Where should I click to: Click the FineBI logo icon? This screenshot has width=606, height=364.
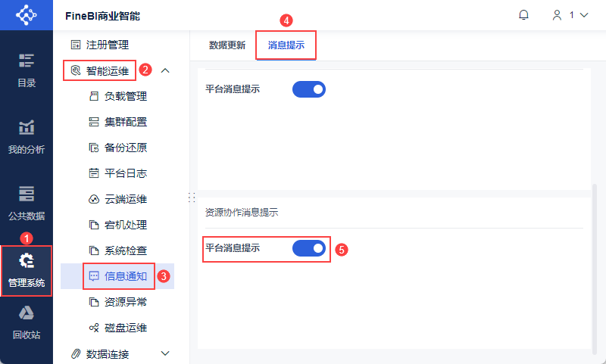point(27,15)
